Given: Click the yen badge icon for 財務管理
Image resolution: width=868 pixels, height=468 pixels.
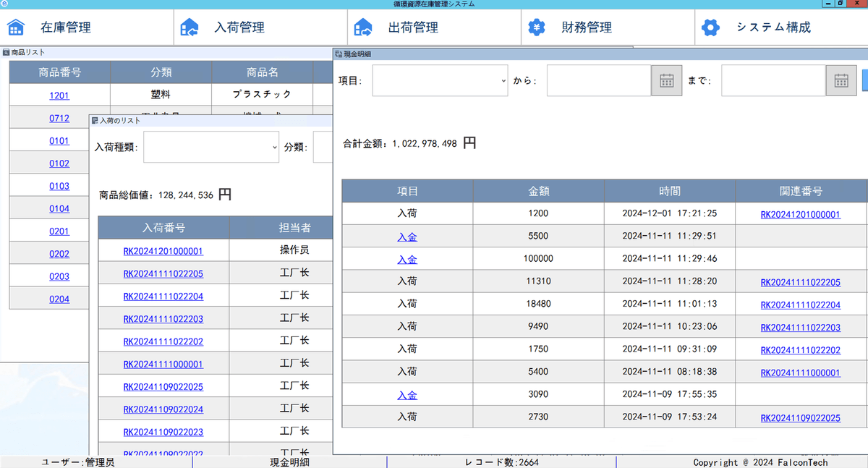Looking at the screenshot, I should [x=536, y=27].
